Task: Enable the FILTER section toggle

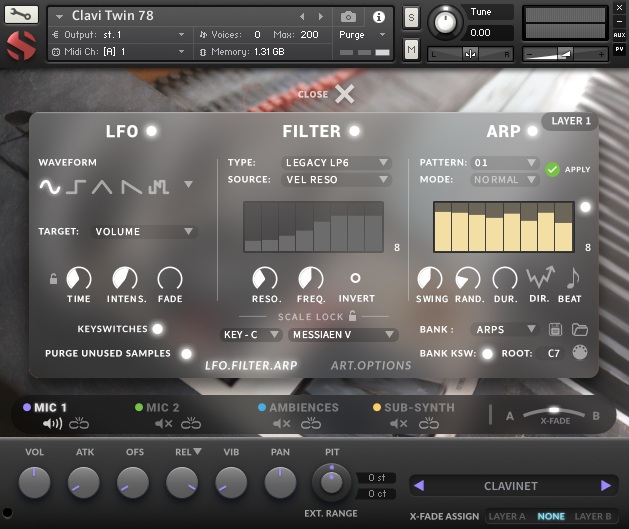Action: (x=354, y=131)
